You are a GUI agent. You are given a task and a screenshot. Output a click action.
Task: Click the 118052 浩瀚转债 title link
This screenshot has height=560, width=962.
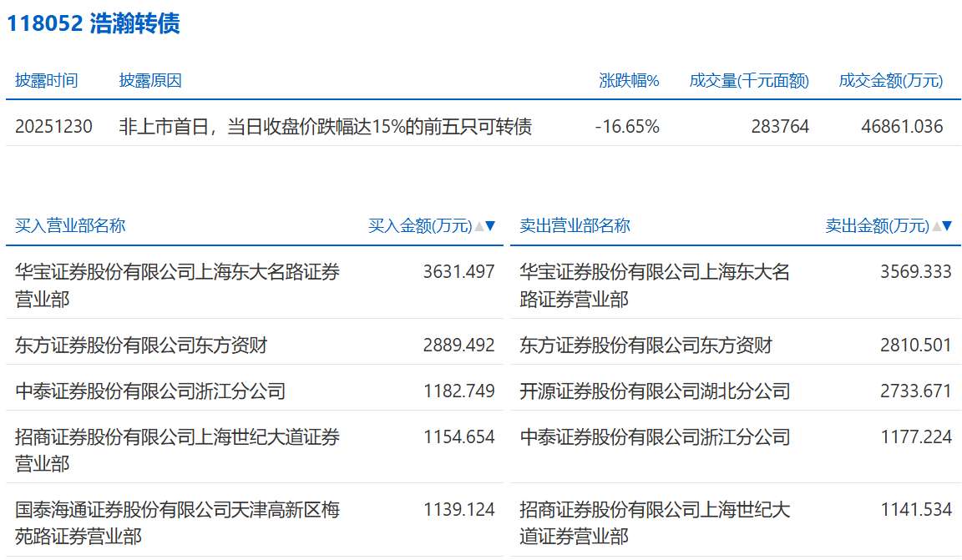point(94,23)
